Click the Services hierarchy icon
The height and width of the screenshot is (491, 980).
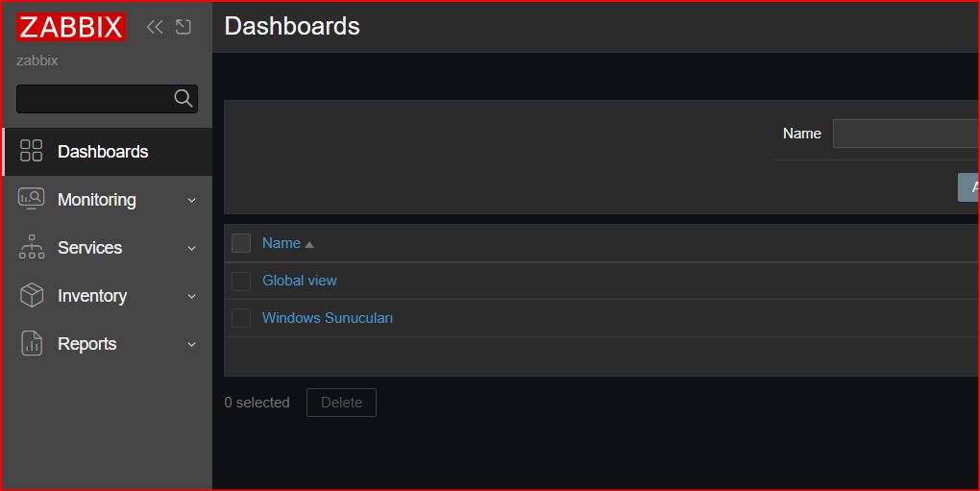(32, 247)
